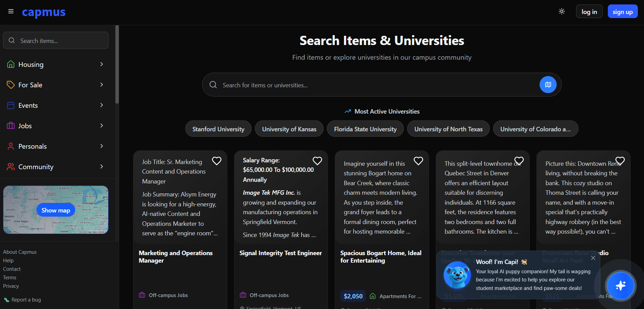644x309 pixels.
Task: Favorite the Marketing and Operations Manager listing
Action: click(x=217, y=161)
